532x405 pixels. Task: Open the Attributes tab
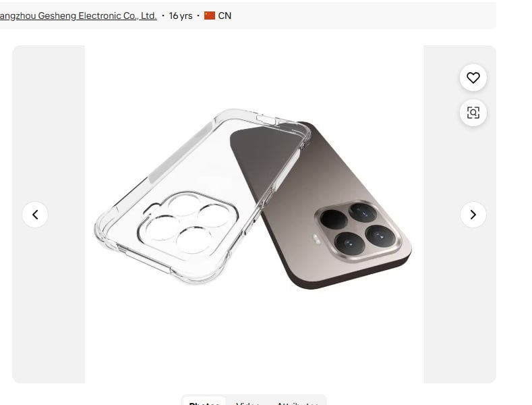297,402
